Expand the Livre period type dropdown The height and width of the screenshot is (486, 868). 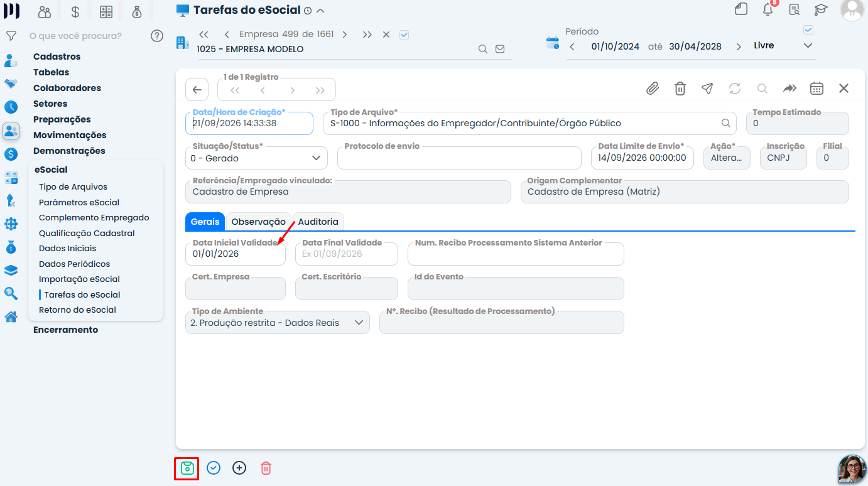pos(808,45)
